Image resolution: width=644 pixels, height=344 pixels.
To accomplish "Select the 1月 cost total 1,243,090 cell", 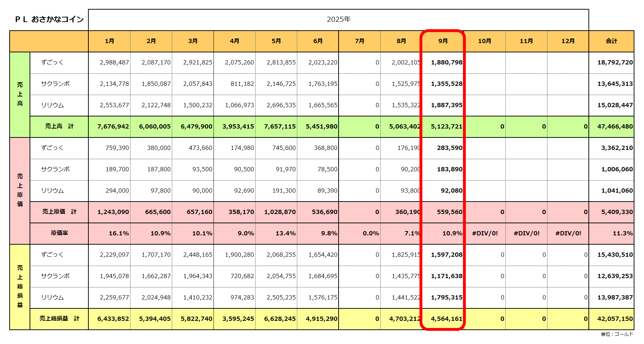I will coord(113,212).
